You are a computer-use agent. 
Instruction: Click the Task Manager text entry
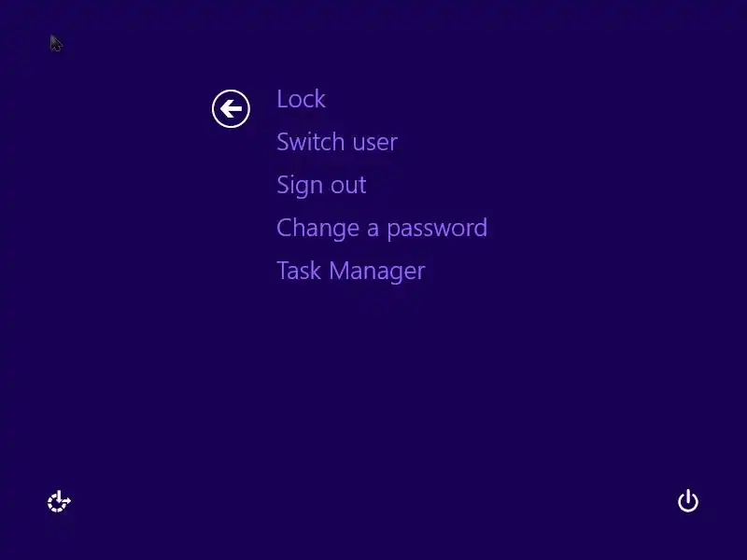[x=351, y=271]
